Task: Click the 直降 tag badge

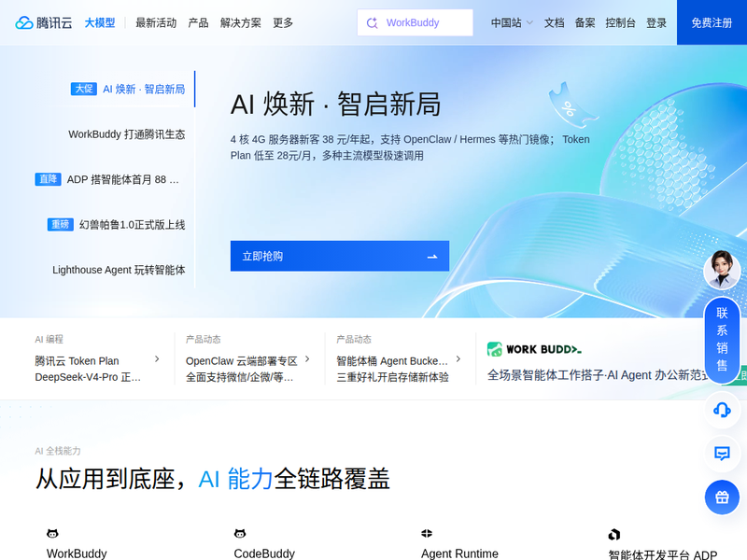Action: pyautogui.click(x=49, y=179)
